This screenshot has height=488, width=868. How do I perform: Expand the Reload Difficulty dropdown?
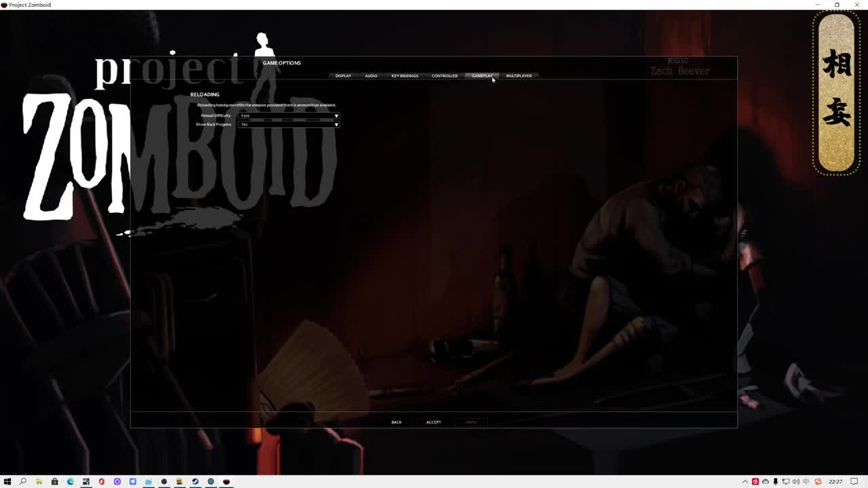(288, 116)
